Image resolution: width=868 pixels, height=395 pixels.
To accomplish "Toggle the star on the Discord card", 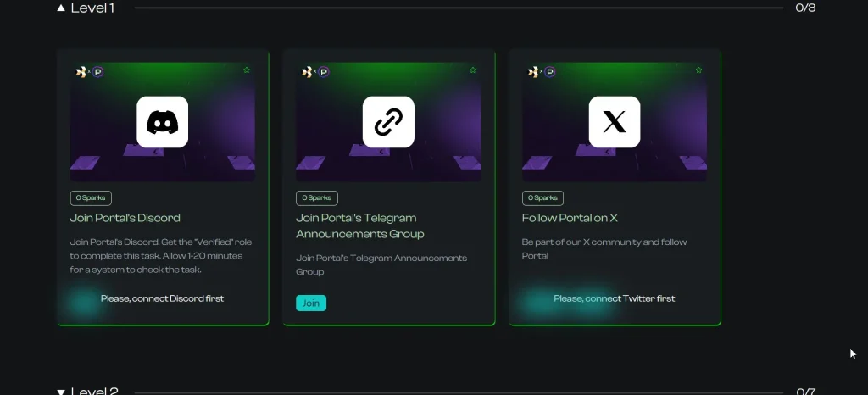I will (x=247, y=70).
